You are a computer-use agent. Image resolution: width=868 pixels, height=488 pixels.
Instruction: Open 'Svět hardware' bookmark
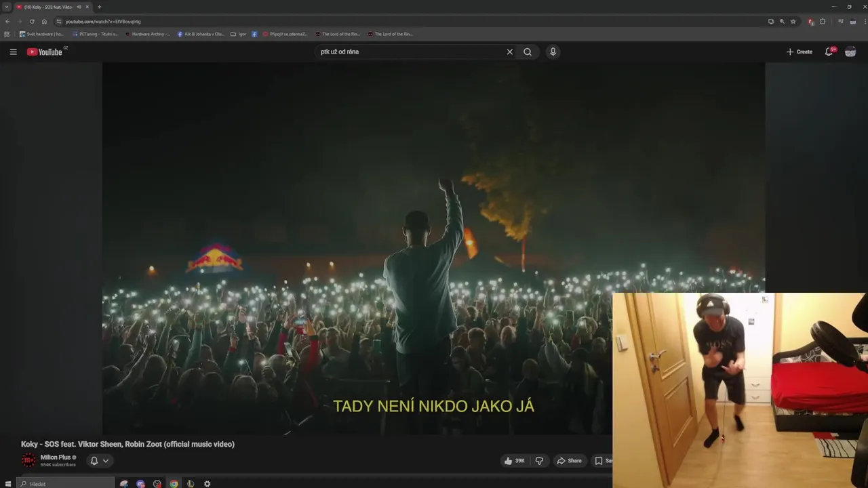41,34
